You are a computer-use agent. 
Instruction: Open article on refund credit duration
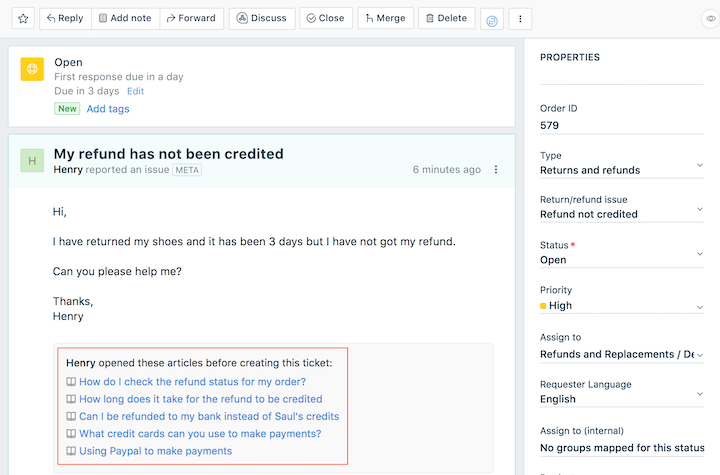[201, 399]
